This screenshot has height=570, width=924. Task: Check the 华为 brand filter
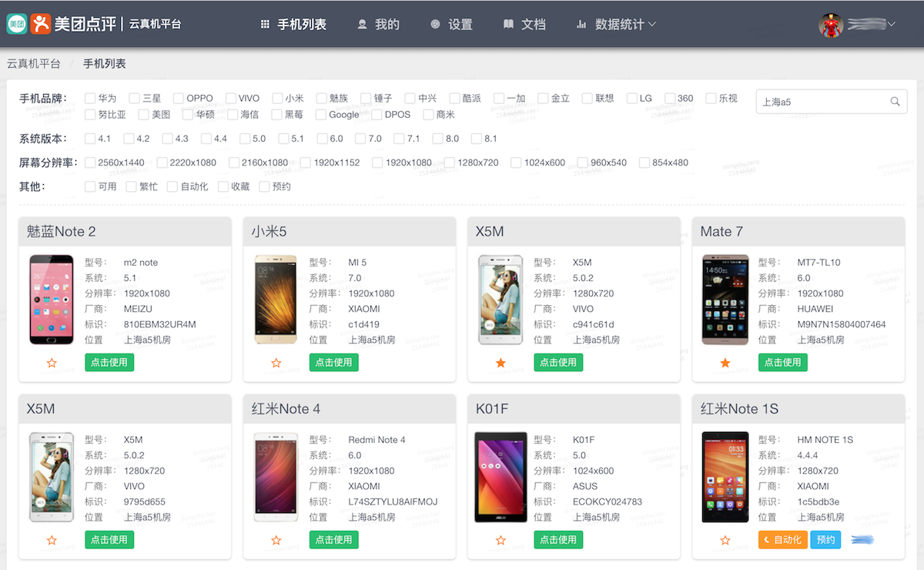(x=90, y=99)
